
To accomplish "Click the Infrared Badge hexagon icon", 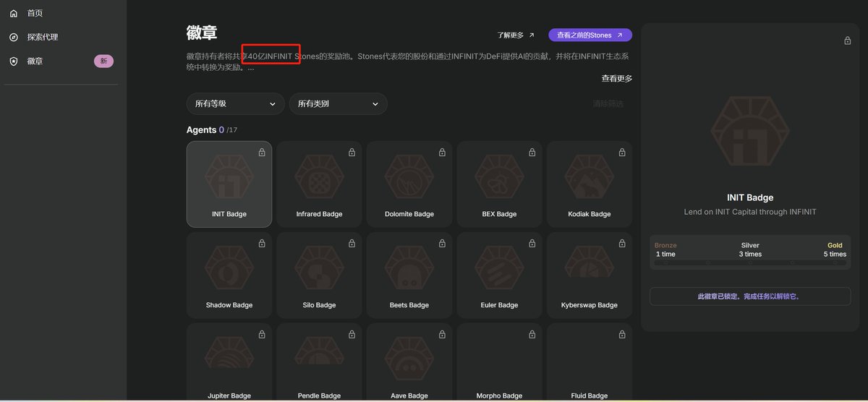I will click(319, 177).
